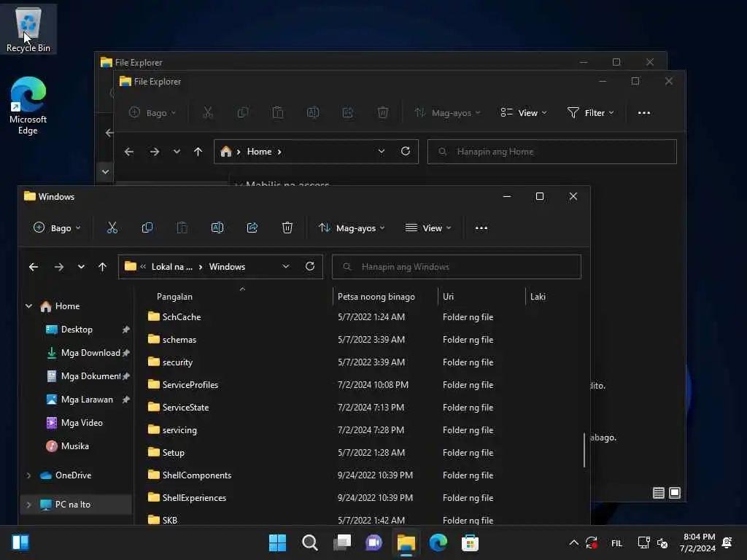Refresh the Windows folder listing

(310, 266)
